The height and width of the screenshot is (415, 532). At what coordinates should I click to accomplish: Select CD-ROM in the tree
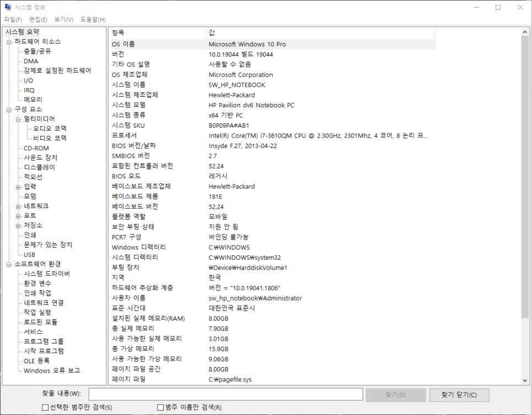36,148
